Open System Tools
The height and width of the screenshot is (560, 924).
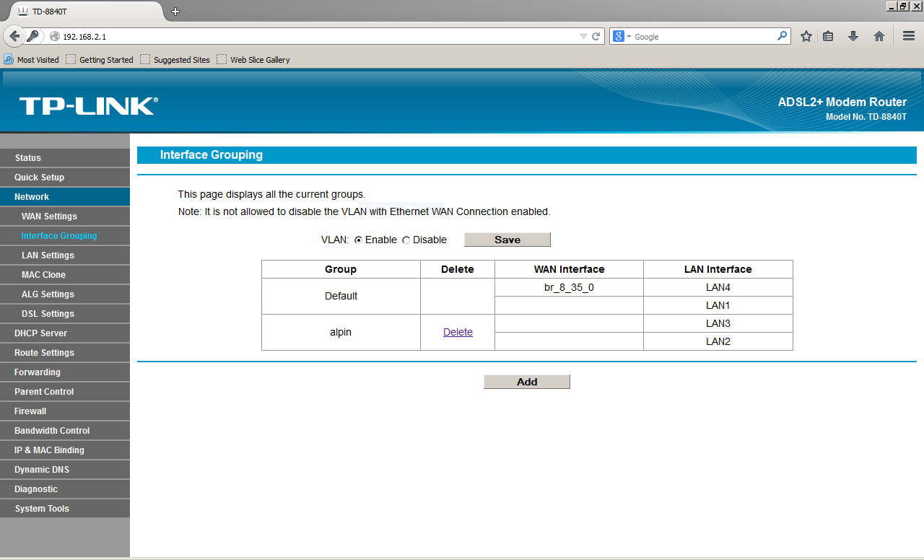click(65, 509)
